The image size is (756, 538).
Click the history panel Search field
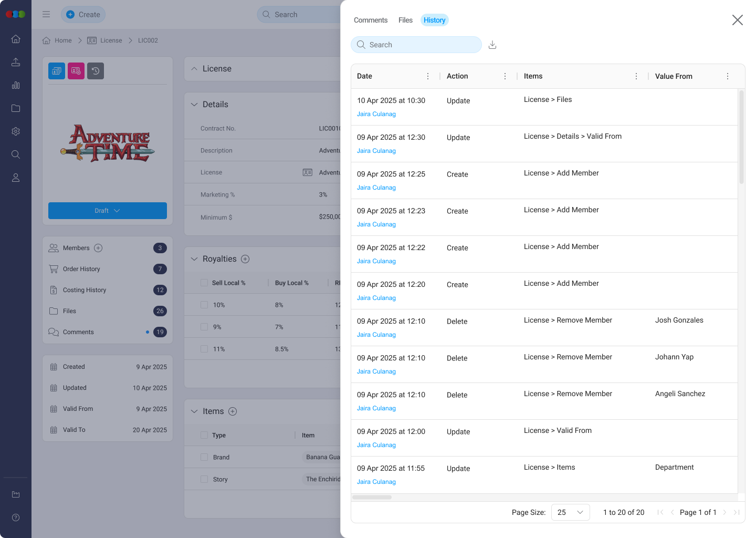pos(416,45)
